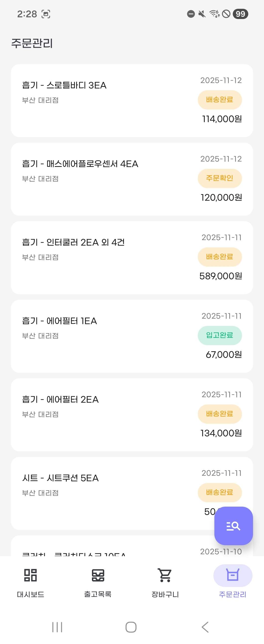Open the shopping cart (장바구니) icon
This screenshot has height=644, width=264.
[x=165, y=575]
